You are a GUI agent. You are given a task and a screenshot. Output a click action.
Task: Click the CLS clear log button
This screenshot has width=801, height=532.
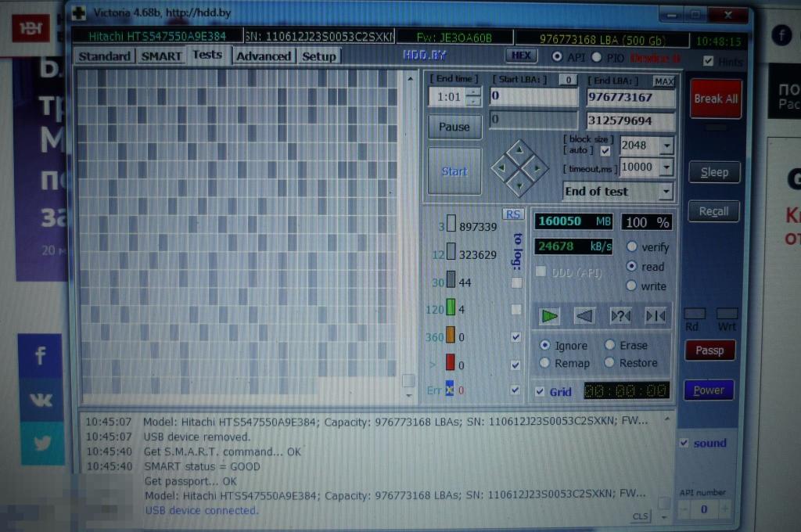point(640,516)
